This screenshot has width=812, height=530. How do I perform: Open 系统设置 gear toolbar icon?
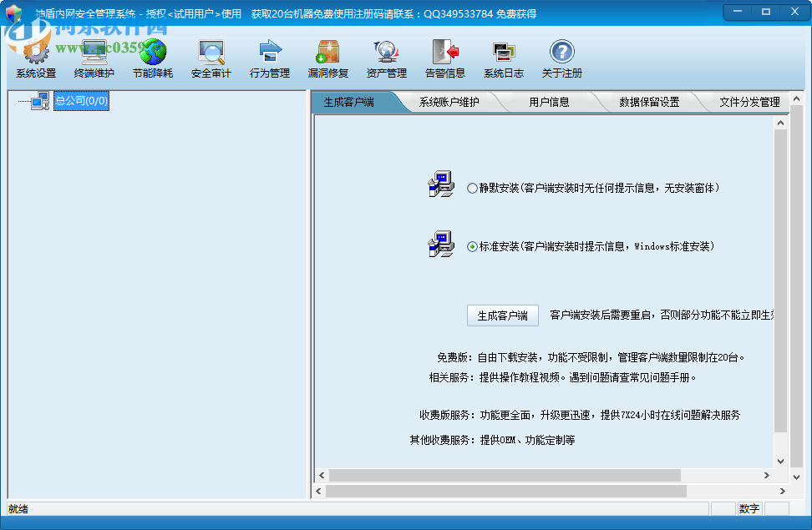pos(36,53)
